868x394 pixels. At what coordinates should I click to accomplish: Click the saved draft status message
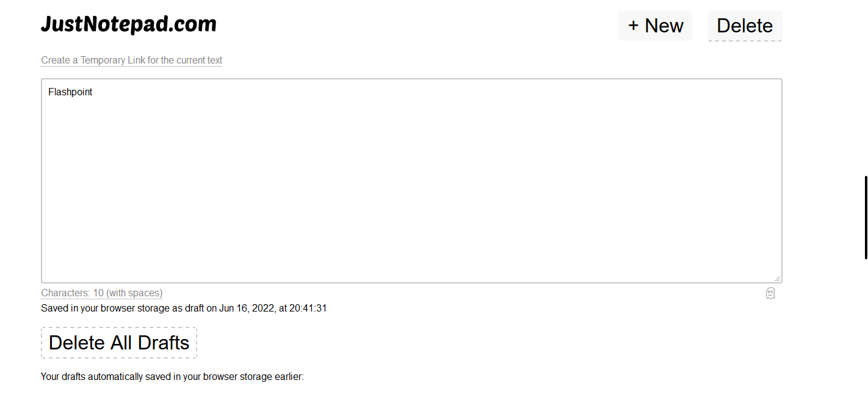click(x=184, y=308)
